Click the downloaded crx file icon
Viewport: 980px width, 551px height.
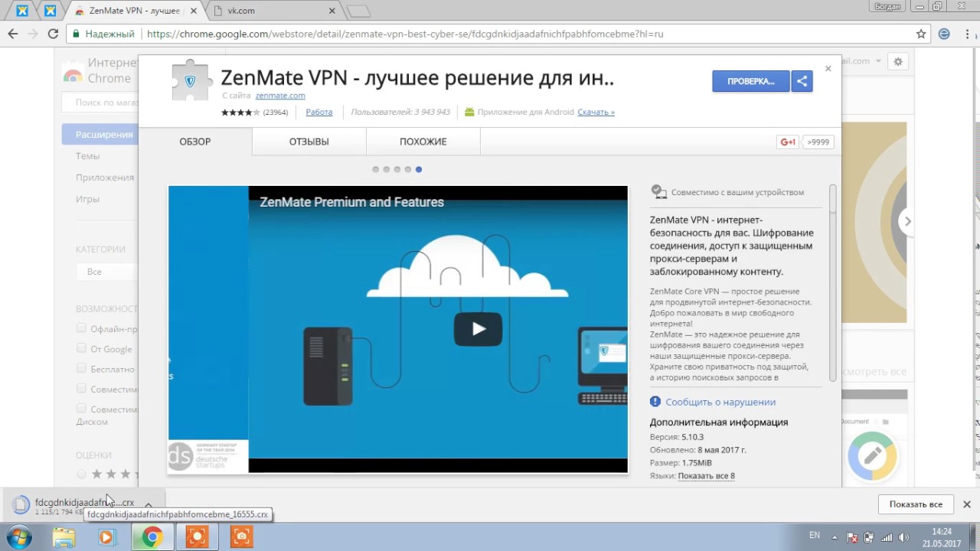(x=21, y=504)
